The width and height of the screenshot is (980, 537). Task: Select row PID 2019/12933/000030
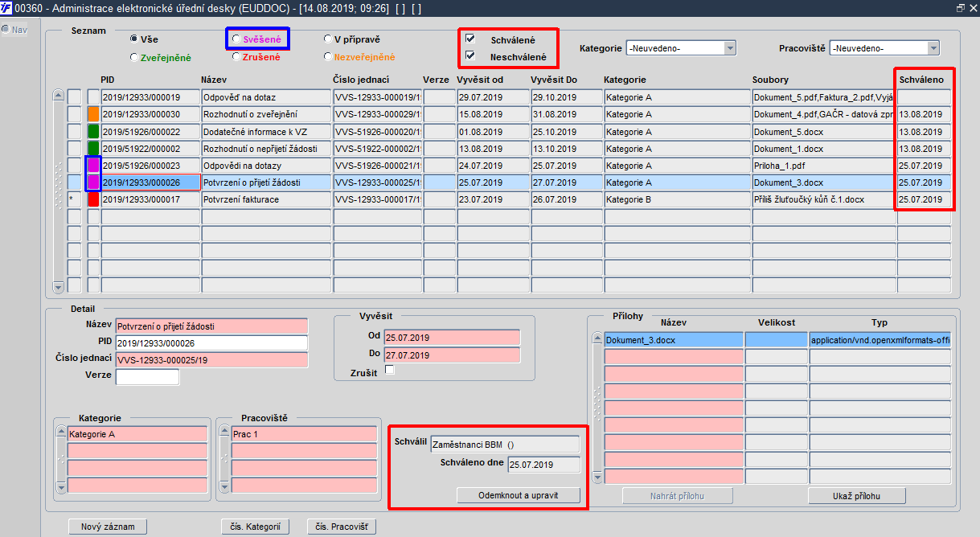click(x=150, y=114)
